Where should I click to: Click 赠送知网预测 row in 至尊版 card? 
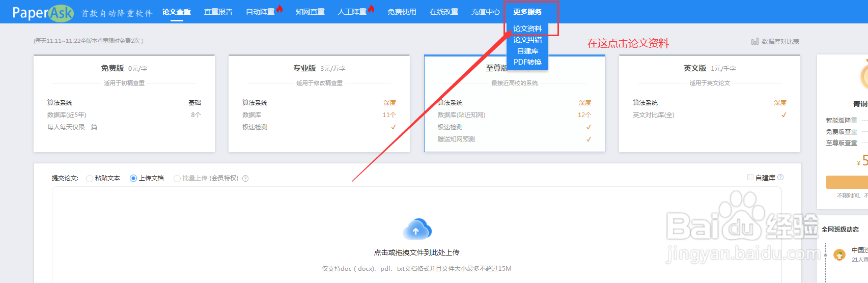pos(515,139)
